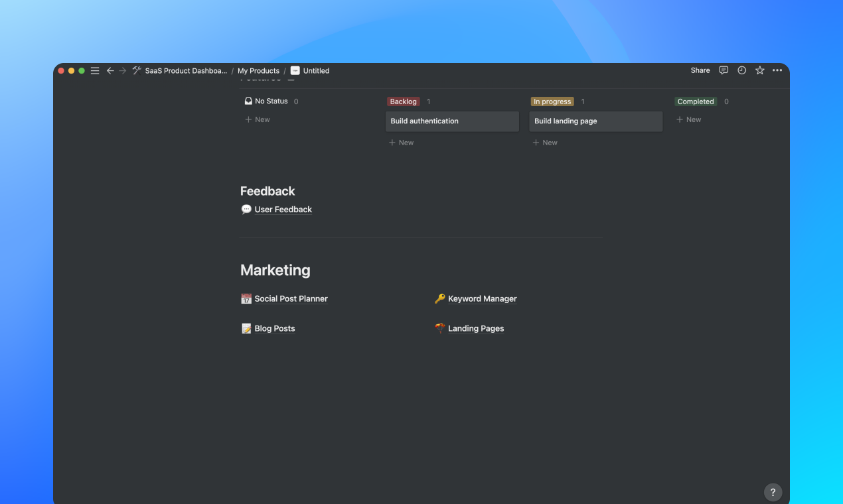
Task: Click the Blog Posts memo icon
Action: point(246,328)
